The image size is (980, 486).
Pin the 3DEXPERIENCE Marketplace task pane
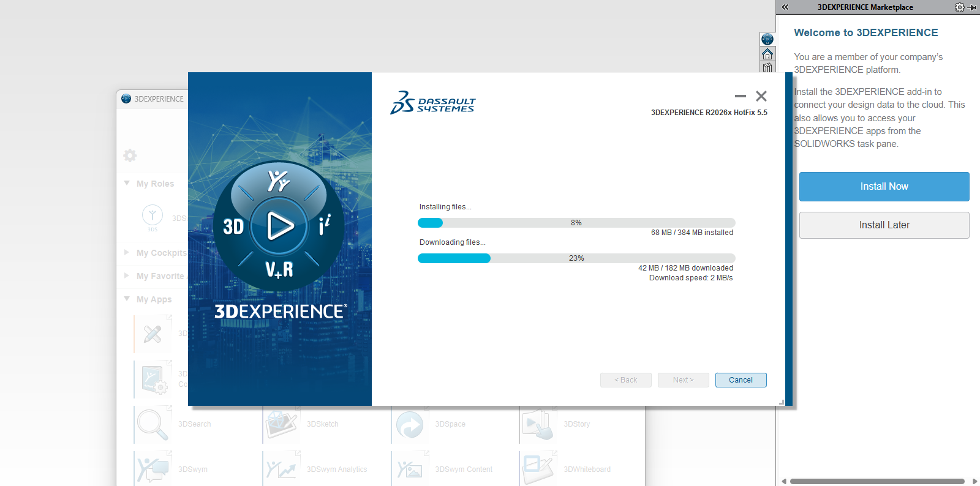pos(973,7)
